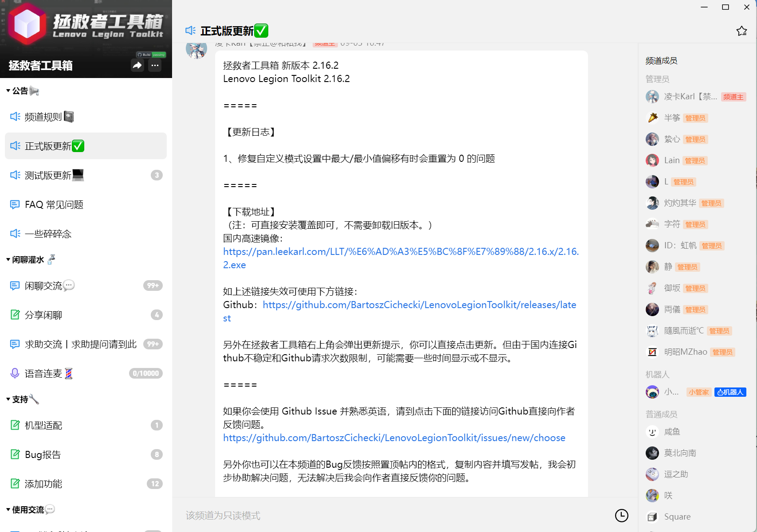Open 字符 member avatar

652,224
